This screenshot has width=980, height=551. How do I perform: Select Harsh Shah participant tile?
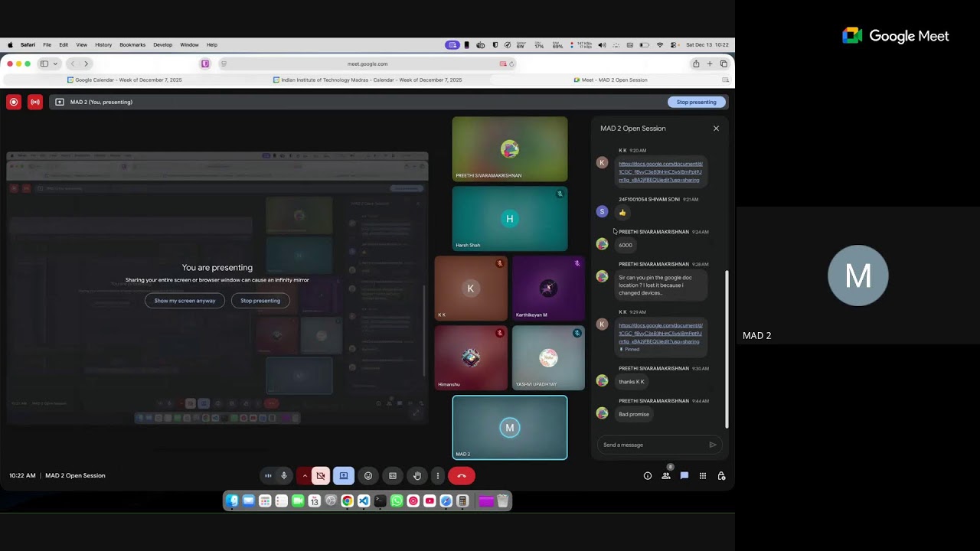click(x=510, y=219)
